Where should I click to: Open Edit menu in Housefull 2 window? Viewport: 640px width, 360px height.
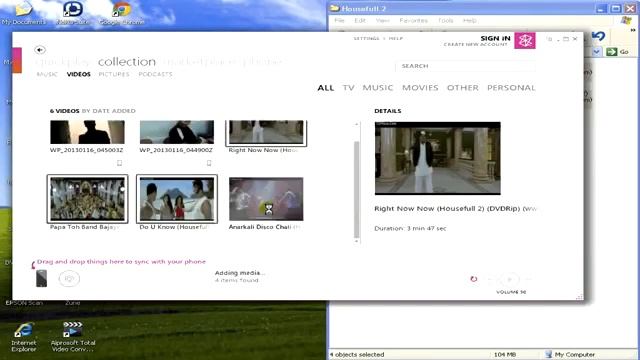(360, 20)
